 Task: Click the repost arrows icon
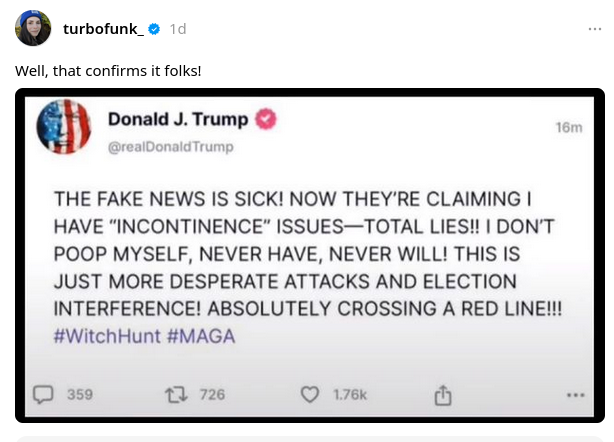click(x=175, y=394)
